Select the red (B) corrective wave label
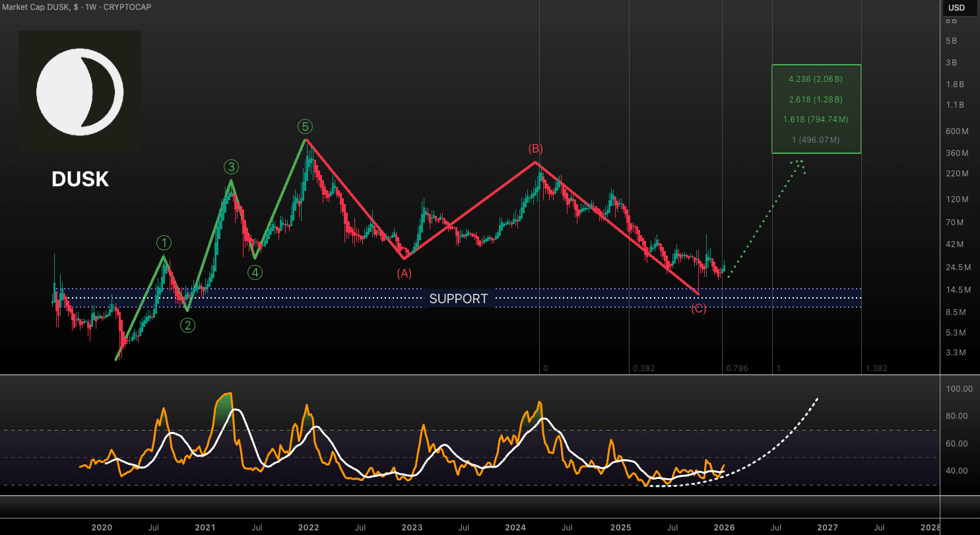Viewport: 980px width, 535px height. pos(535,148)
